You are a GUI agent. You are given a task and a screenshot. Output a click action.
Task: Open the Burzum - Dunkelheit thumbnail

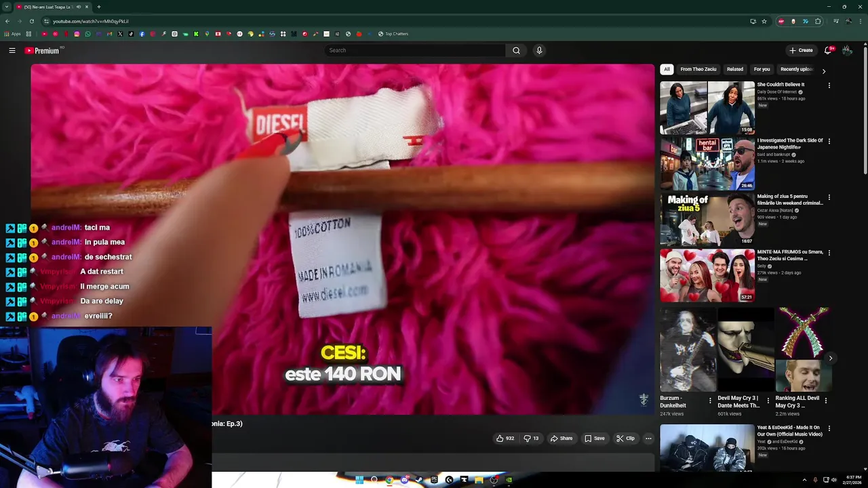(688, 350)
